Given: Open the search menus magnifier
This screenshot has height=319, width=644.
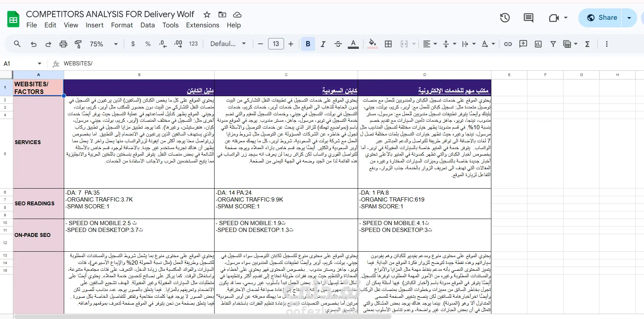Looking at the screenshot, I should [17, 44].
